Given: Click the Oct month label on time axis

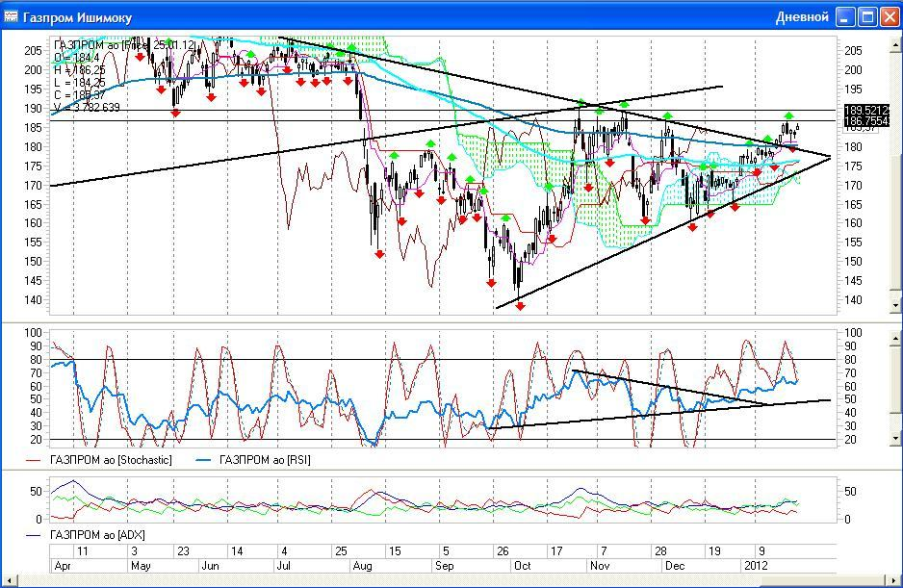Looking at the screenshot, I should point(523,566).
